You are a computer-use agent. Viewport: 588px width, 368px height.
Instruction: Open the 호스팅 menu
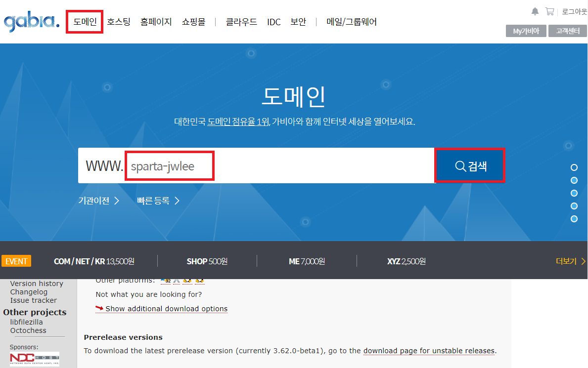pyautogui.click(x=119, y=22)
